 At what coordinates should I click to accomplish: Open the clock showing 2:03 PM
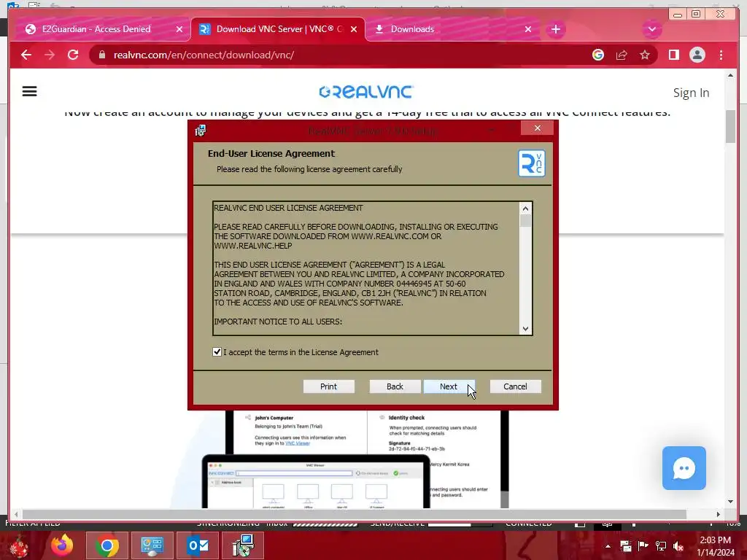click(715, 546)
